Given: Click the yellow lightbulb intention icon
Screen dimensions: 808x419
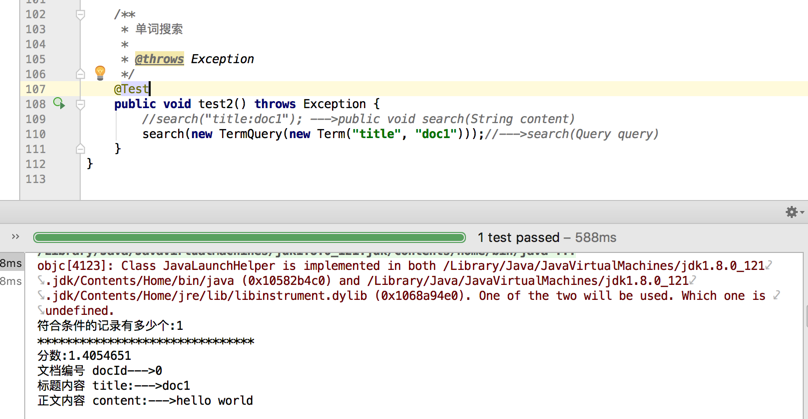Looking at the screenshot, I should [x=100, y=73].
